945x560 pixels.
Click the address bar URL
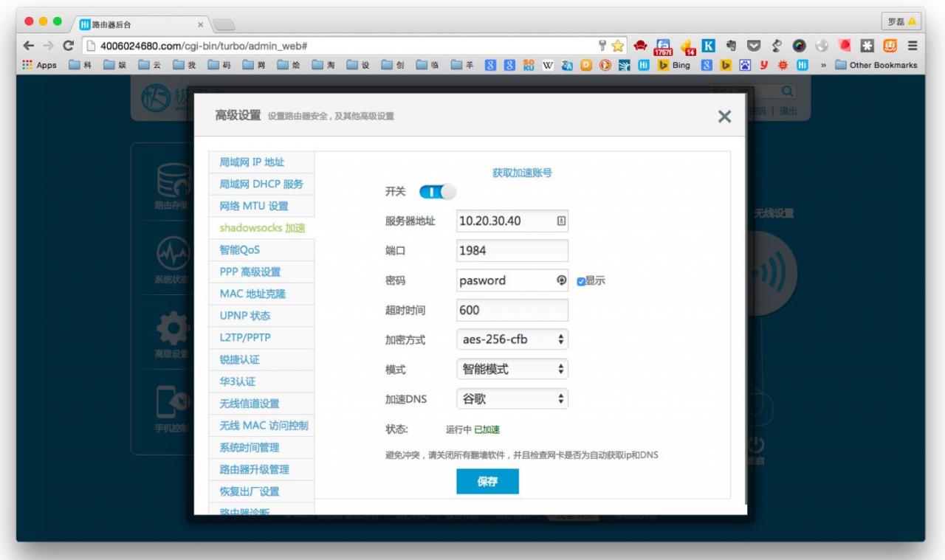point(204,46)
